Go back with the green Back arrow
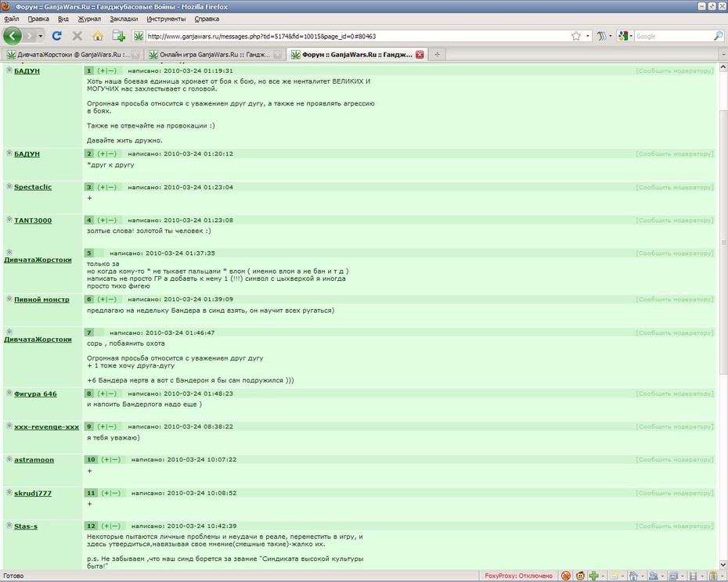The width and height of the screenshot is (728, 582). [x=13, y=36]
